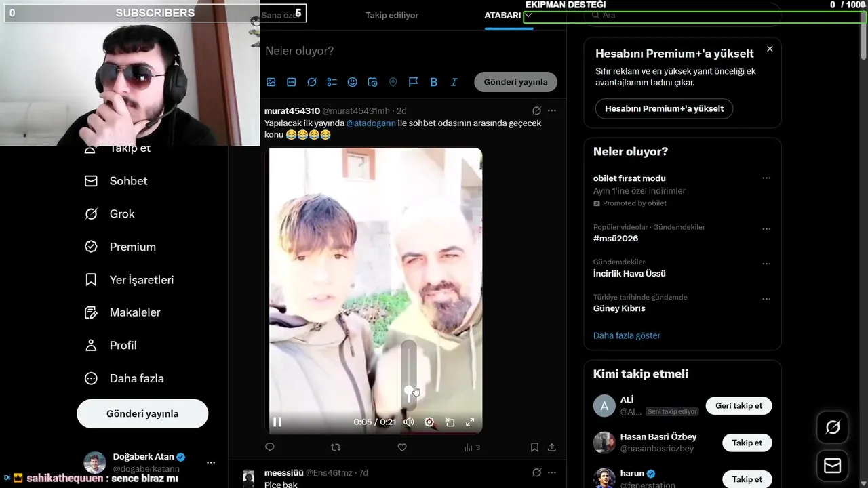Publish with composer Gönderi yayınla button

(515, 82)
